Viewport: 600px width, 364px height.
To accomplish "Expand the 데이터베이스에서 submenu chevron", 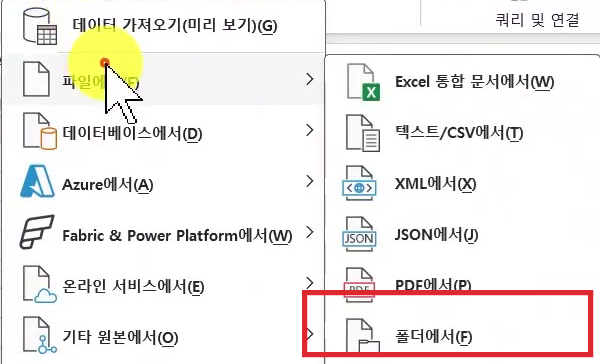I will (x=310, y=130).
